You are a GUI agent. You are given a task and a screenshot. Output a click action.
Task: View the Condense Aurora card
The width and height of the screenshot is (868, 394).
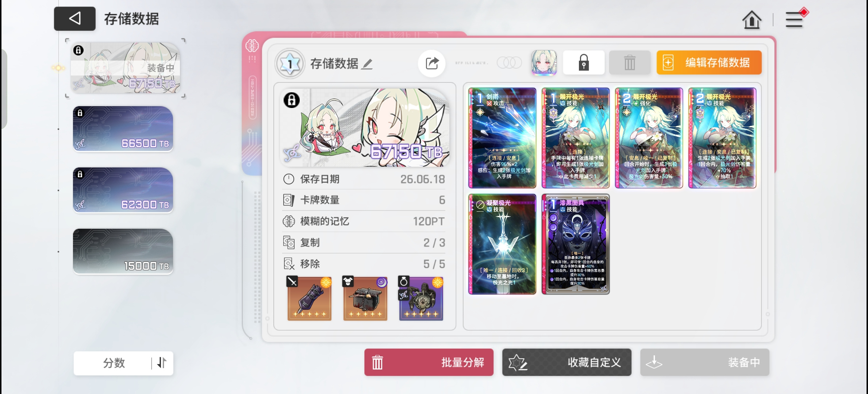pos(502,244)
